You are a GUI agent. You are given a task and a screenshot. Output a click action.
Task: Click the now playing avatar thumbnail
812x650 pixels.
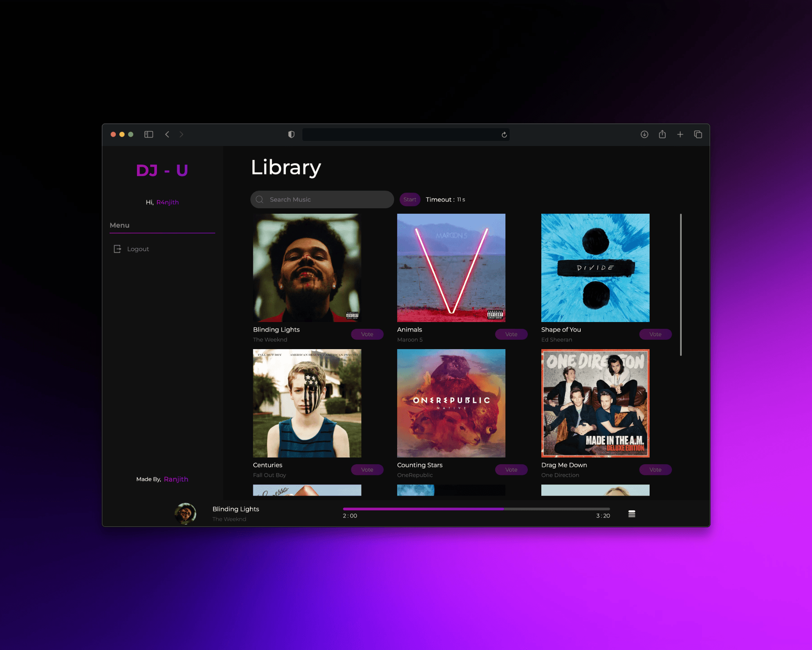click(x=185, y=514)
